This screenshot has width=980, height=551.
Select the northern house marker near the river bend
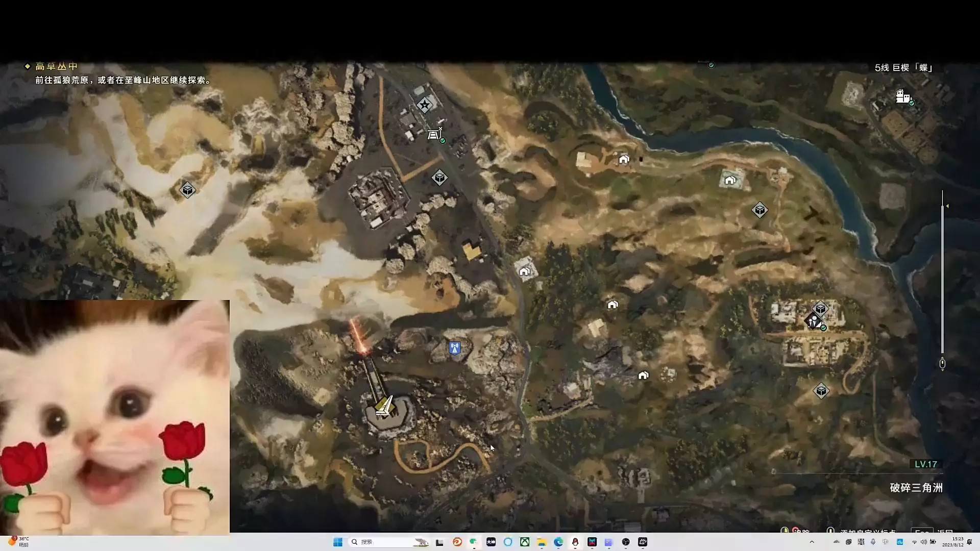click(624, 160)
